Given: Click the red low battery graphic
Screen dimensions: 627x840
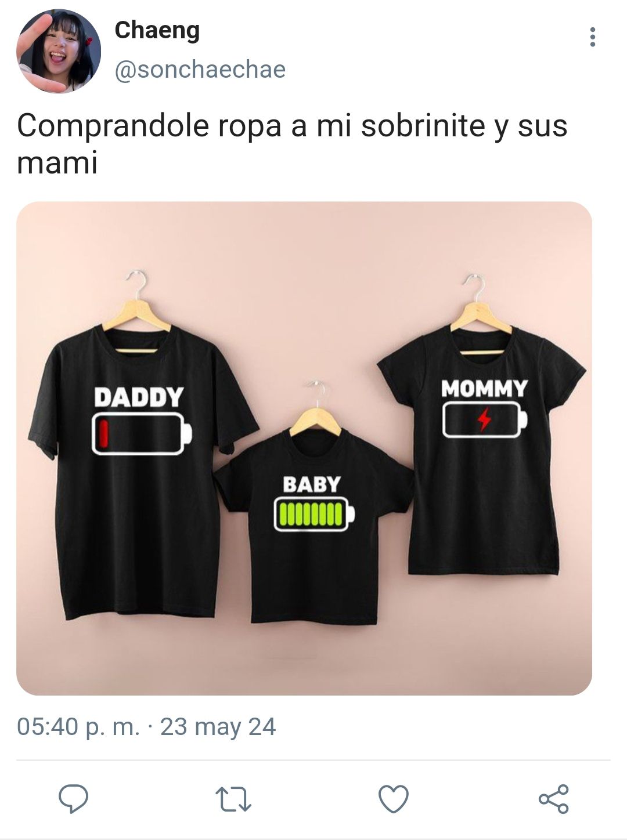Looking at the screenshot, I should pyautogui.click(x=142, y=433).
